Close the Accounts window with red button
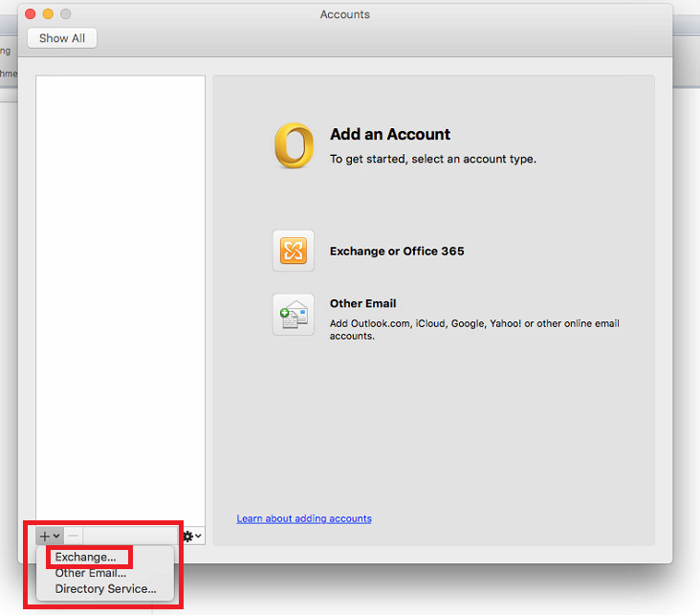This screenshot has width=700, height=615. pos(30,14)
